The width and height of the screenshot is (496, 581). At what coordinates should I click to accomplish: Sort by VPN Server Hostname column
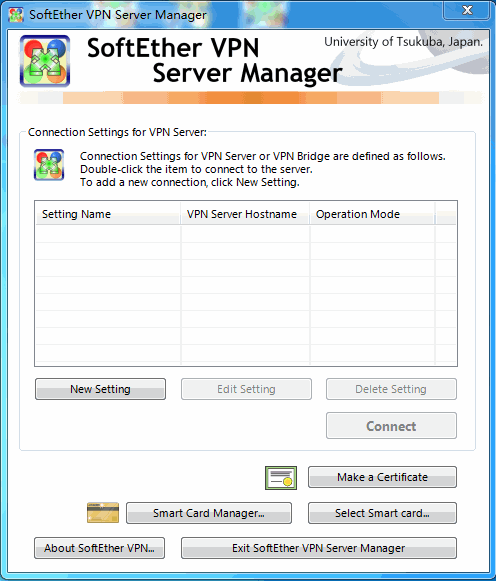click(x=244, y=214)
